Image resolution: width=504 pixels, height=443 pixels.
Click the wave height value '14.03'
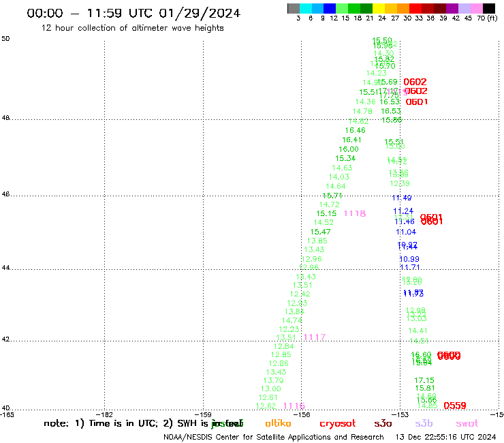tap(338, 177)
